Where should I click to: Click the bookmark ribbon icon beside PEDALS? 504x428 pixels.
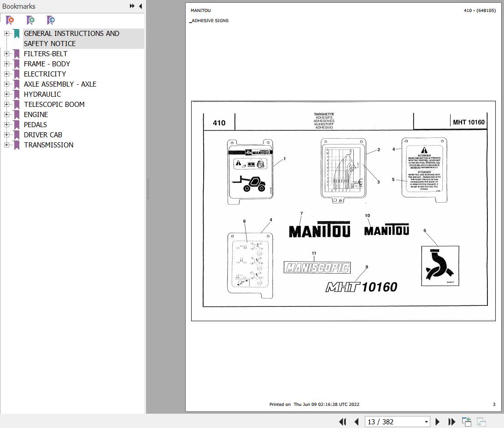17,125
